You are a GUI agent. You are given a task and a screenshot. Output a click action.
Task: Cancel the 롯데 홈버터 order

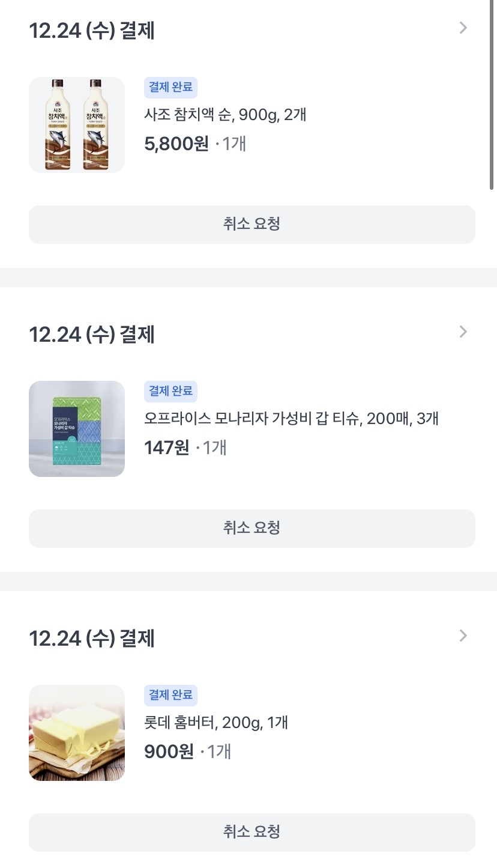[252, 833]
